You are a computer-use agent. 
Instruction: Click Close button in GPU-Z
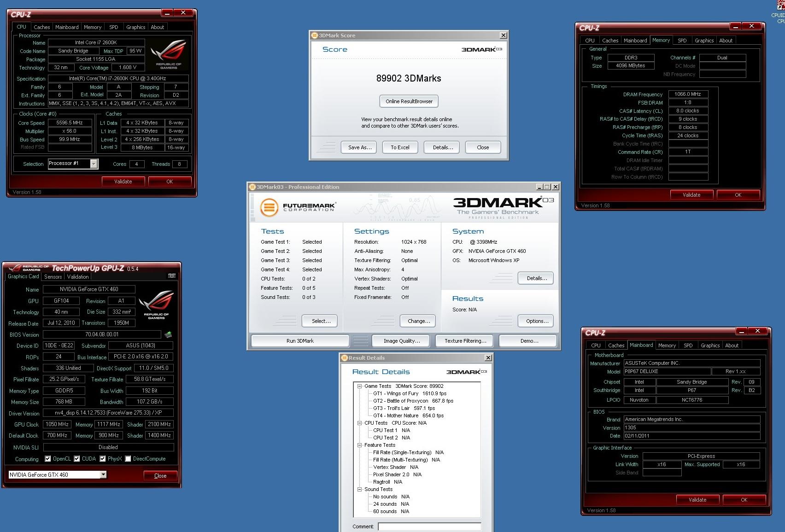[x=160, y=476]
